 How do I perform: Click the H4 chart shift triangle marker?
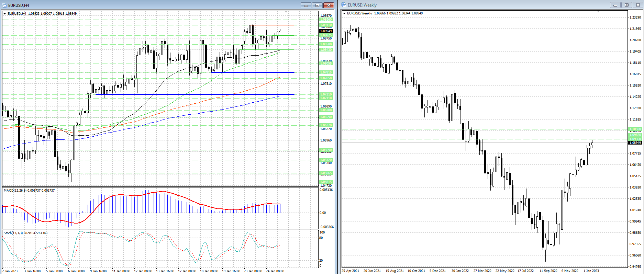tap(286, 12)
